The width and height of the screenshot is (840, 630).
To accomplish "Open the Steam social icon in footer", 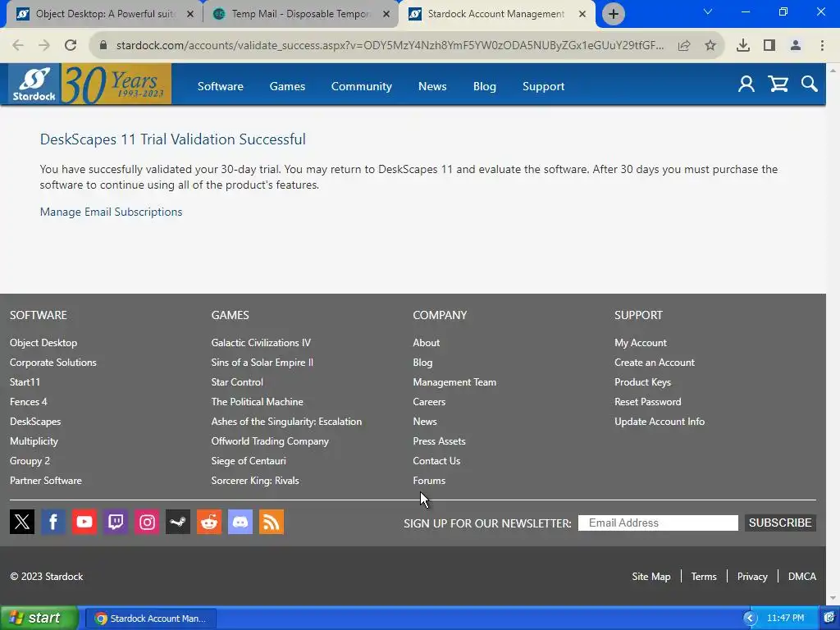I will point(178,522).
